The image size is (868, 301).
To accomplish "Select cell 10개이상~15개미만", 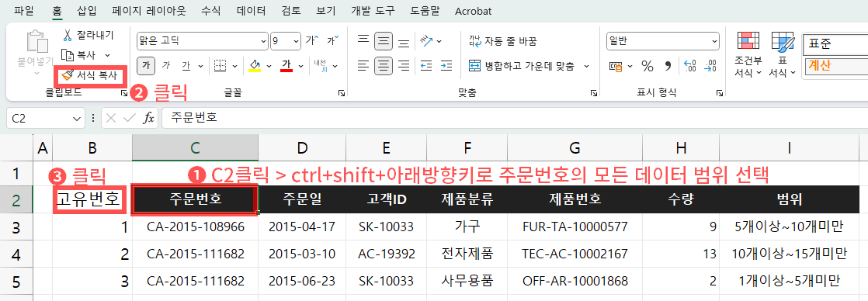I will [790, 254].
